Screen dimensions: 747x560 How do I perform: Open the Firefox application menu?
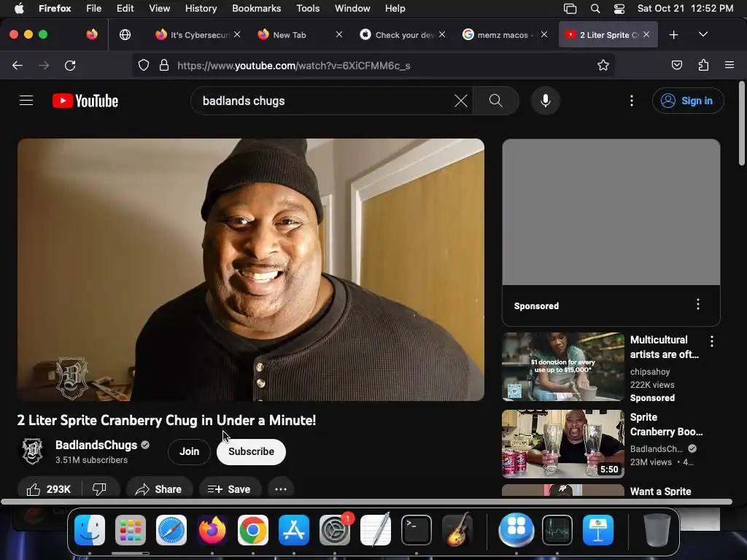coord(729,65)
